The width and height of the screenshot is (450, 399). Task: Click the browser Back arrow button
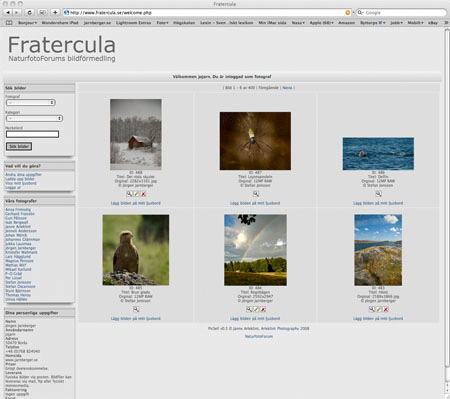click(x=8, y=12)
